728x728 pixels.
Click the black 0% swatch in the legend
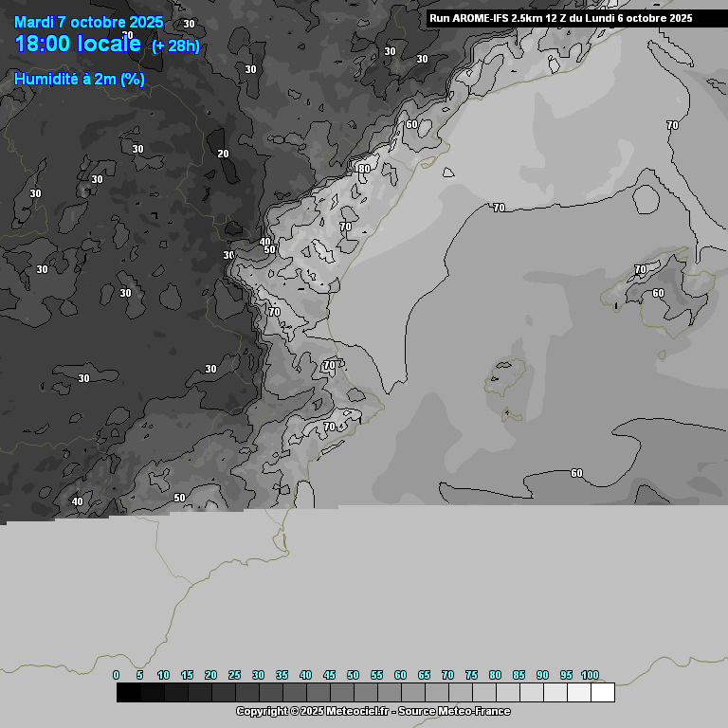click(x=128, y=693)
